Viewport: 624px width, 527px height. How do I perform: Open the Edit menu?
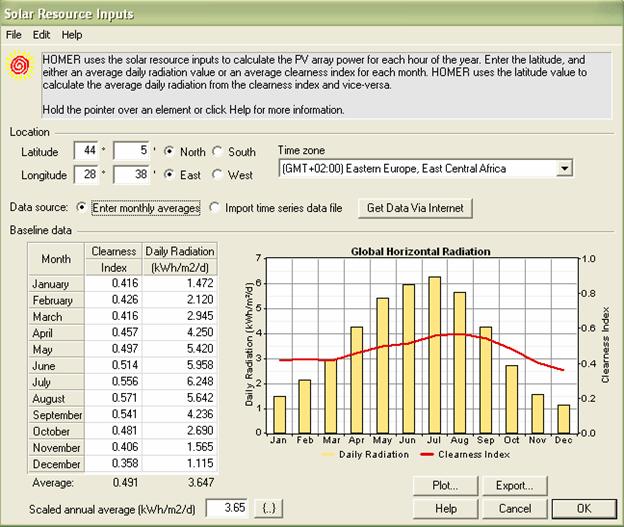(x=41, y=34)
